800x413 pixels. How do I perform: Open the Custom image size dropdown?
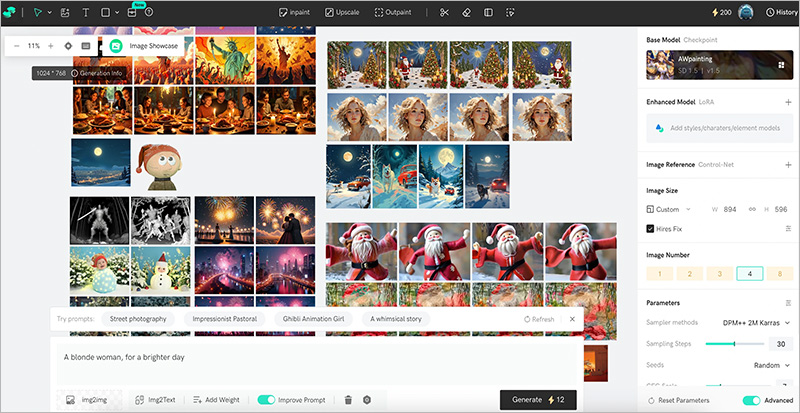(668, 209)
